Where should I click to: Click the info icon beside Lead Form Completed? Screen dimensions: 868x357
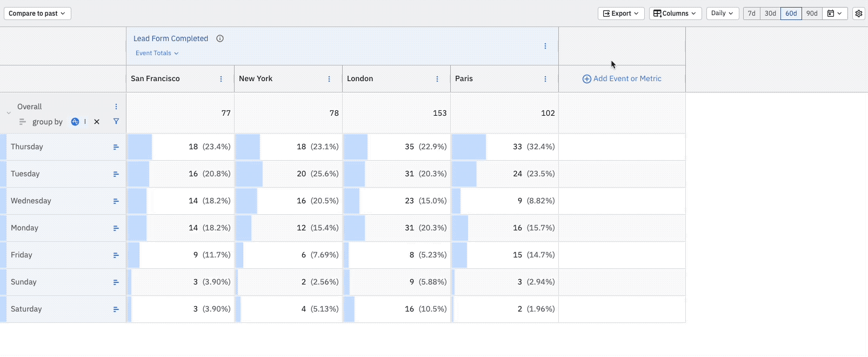[x=220, y=38]
